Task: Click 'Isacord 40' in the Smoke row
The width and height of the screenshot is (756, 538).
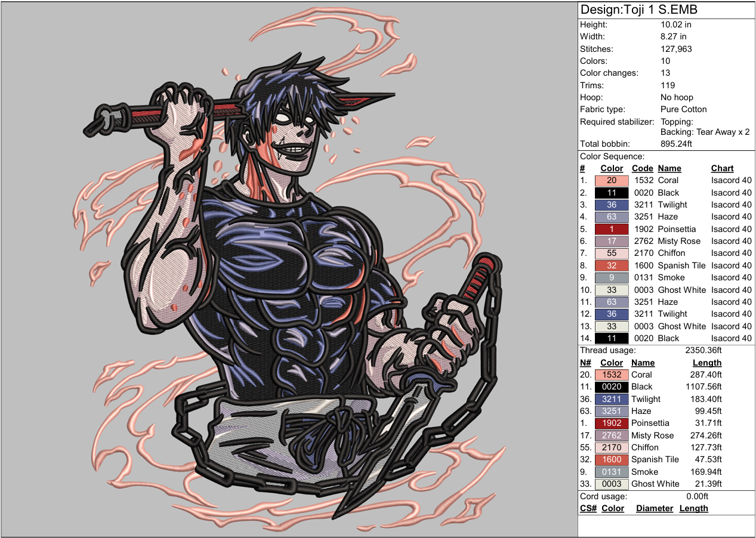Action: [x=732, y=277]
